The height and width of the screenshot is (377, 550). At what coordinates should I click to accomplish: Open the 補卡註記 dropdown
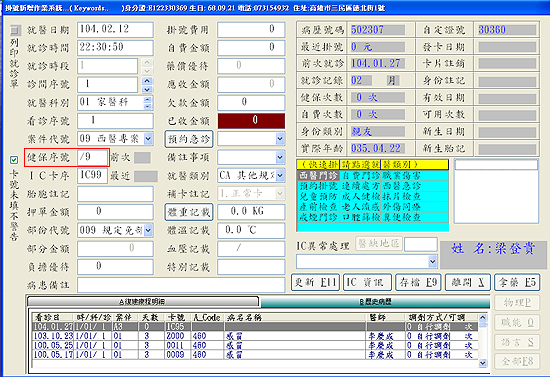coord(280,193)
